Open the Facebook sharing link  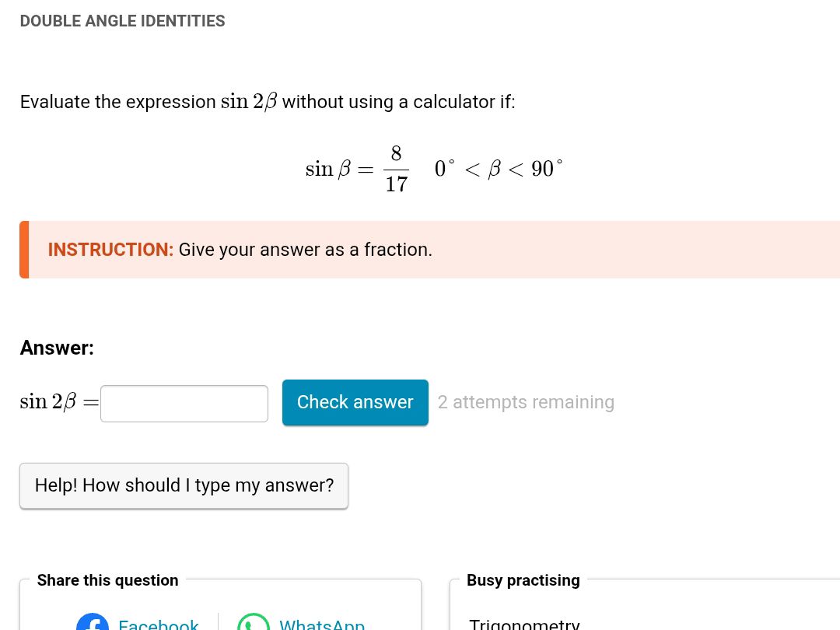tap(158, 623)
